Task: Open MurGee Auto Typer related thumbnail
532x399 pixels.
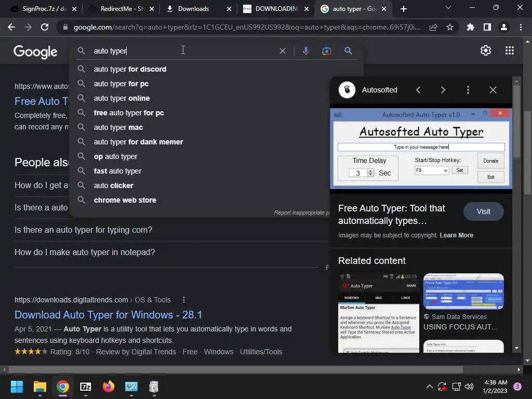Action: (378, 313)
